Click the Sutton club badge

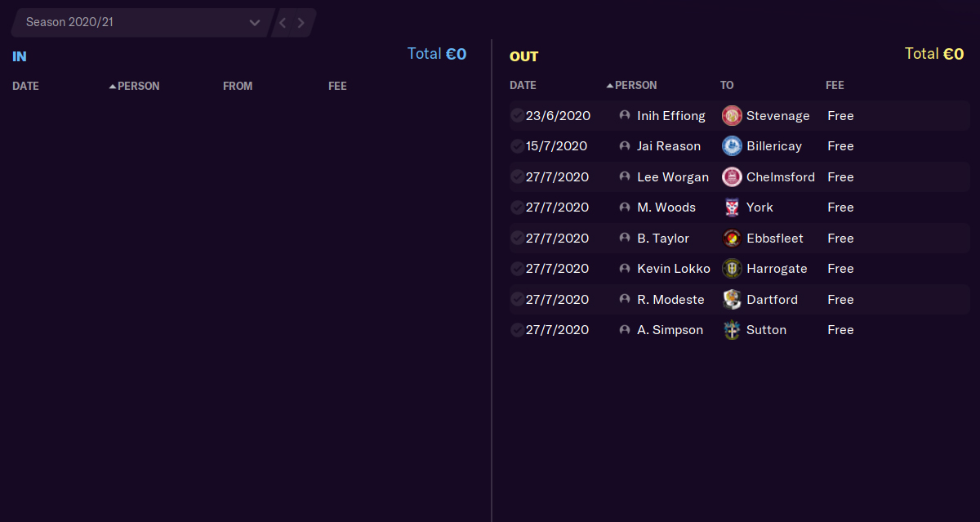[732, 330]
